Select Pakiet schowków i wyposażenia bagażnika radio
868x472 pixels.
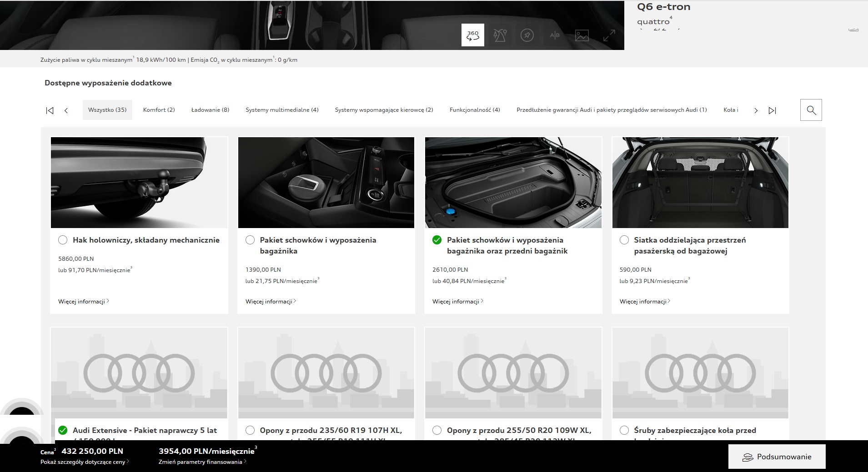(250, 240)
